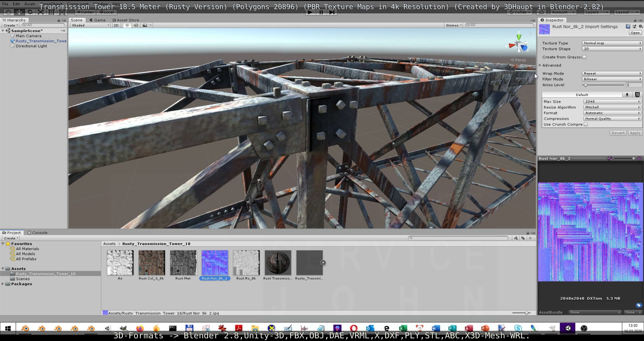Viewport: 644px width, 341px height.
Task: Open Compression quality dropdown
Action: point(612,119)
